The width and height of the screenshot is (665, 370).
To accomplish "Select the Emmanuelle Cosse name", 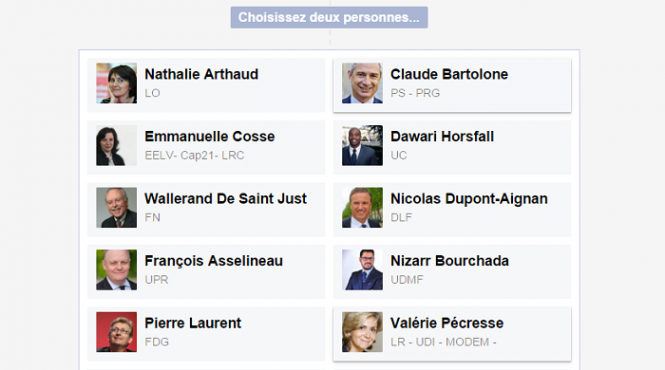I will point(210,137).
